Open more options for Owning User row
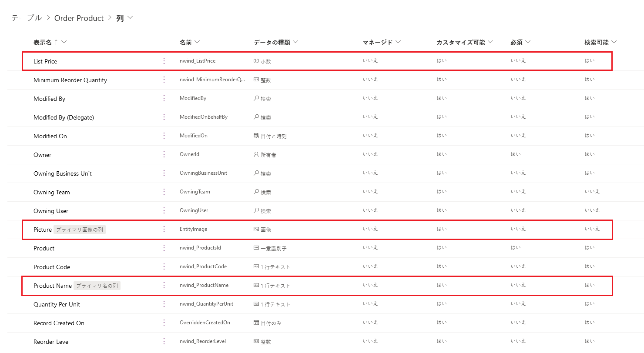This screenshot has width=644, height=353. [164, 210]
